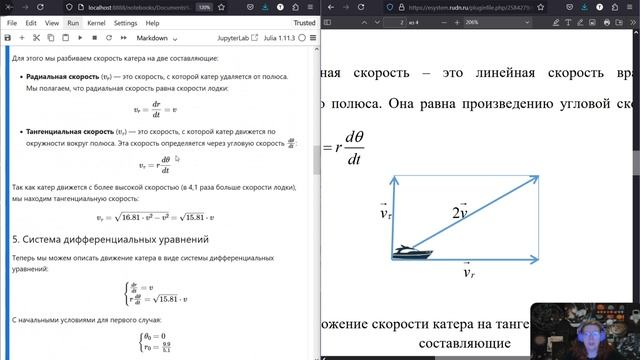
Task: Open PDF browser application menu
Action: (x=630, y=7)
